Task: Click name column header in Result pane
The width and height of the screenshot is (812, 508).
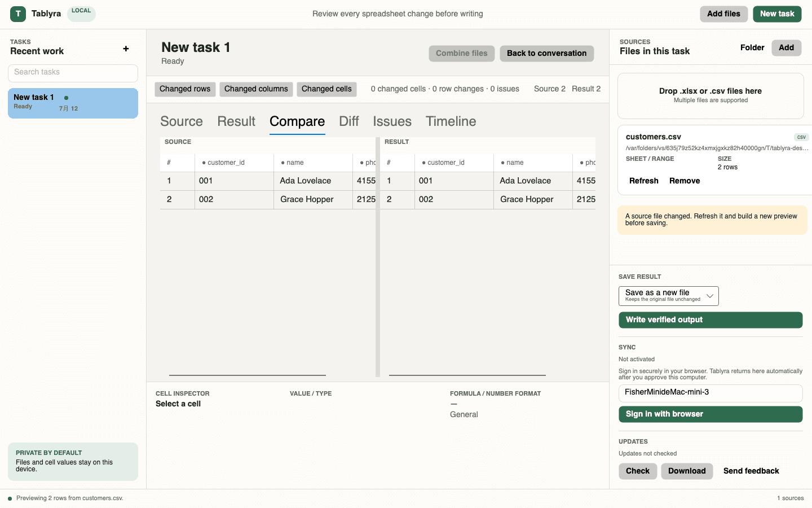Action: pyautogui.click(x=533, y=163)
